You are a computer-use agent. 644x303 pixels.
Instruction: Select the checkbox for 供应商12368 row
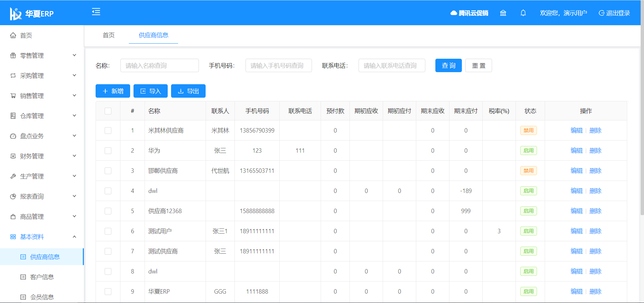click(x=108, y=211)
